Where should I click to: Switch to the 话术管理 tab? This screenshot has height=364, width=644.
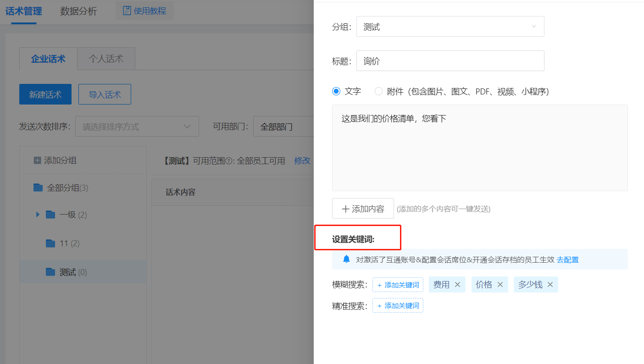[x=24, y=11]
